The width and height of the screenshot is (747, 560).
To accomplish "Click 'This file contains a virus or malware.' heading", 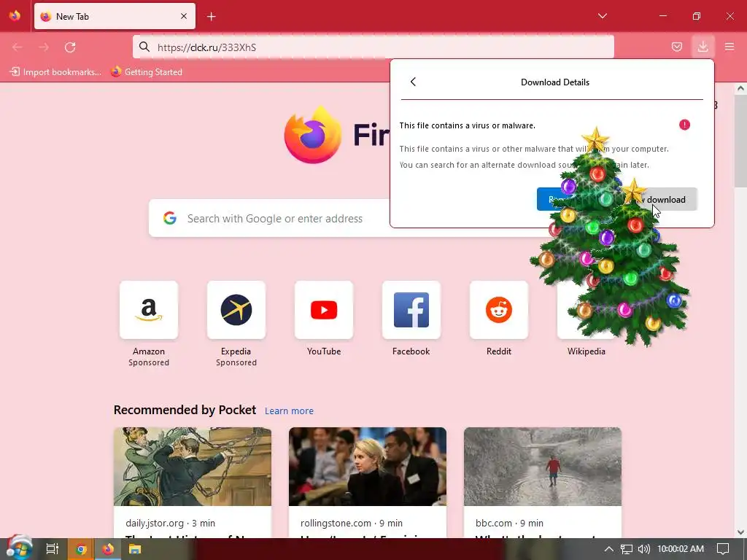I will coord(468,125).
